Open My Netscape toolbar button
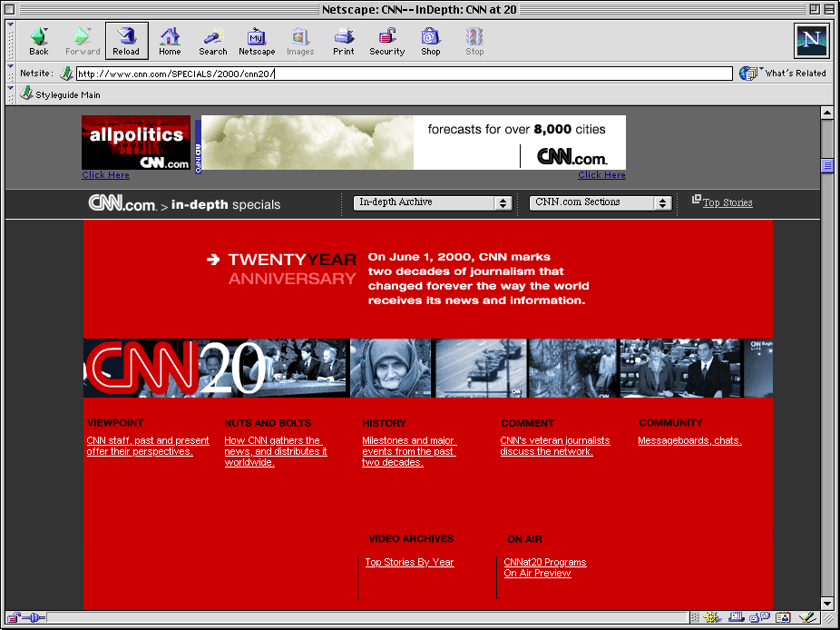840x630 pixels. 257,41
